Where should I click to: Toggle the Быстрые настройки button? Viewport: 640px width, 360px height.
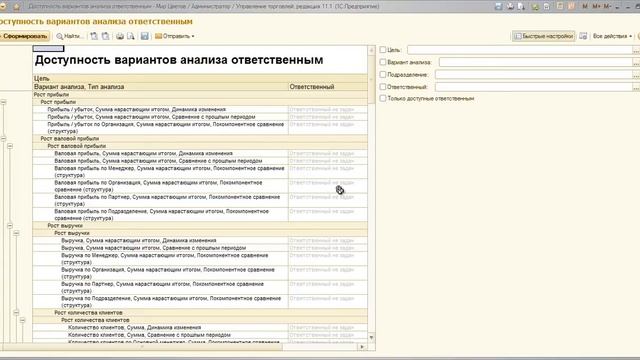[x=544, y=36]
